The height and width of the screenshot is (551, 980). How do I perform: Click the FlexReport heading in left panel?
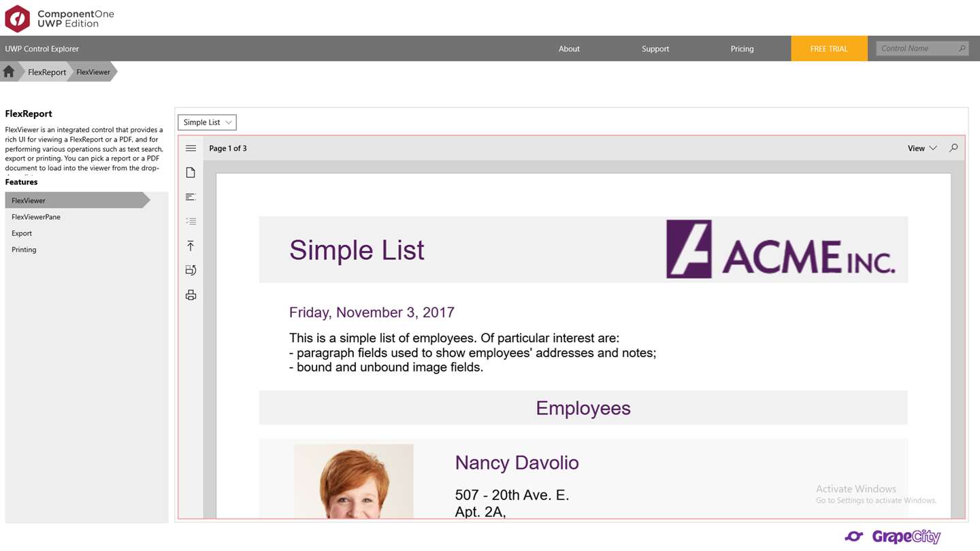29,114
